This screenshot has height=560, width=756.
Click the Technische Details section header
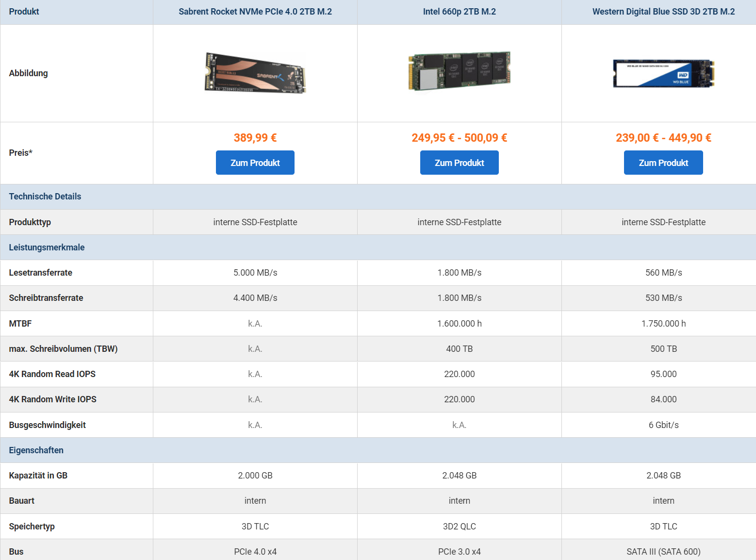pyautogui.click(x=45, y=197)
